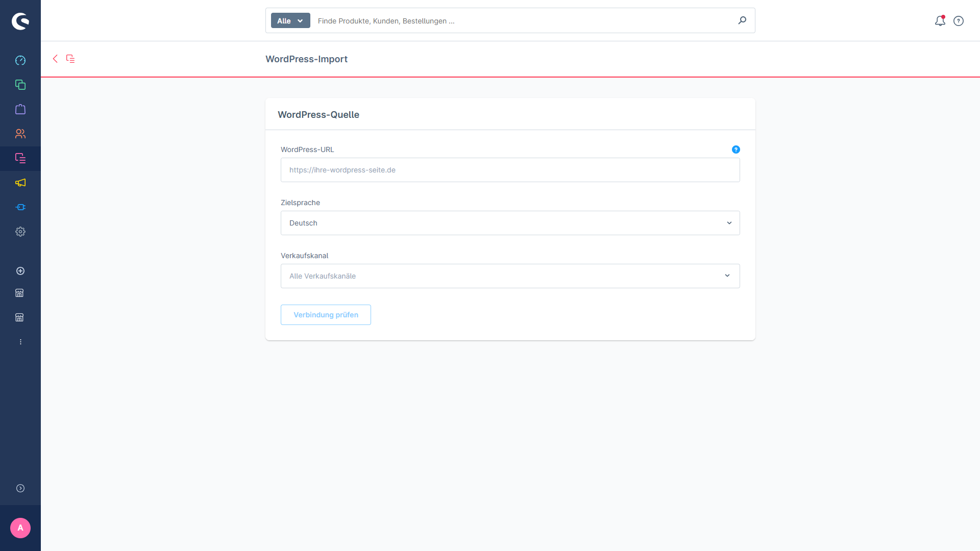Click the Verbindung prüfen button
The image size is (980, 551).
[x=326, y=315]
